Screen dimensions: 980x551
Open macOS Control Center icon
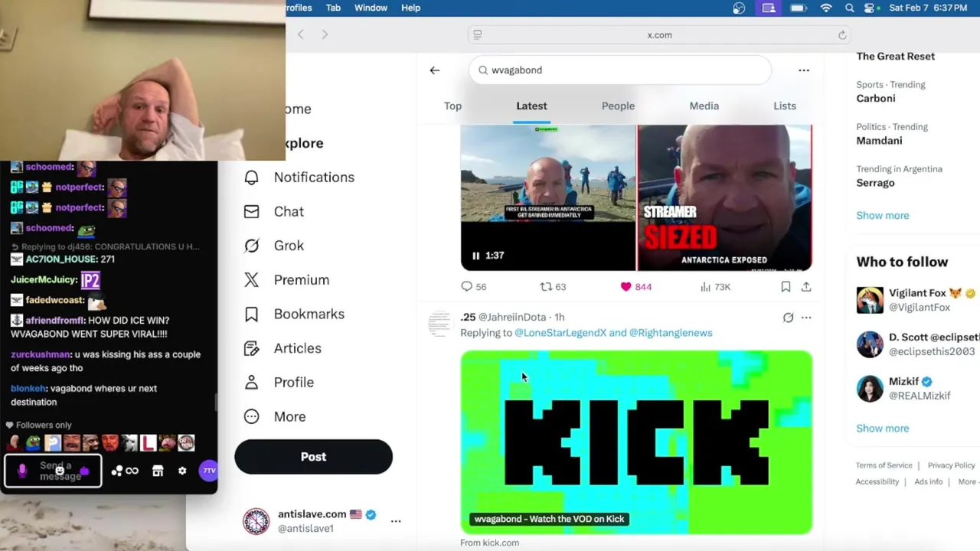coord(870,8)
